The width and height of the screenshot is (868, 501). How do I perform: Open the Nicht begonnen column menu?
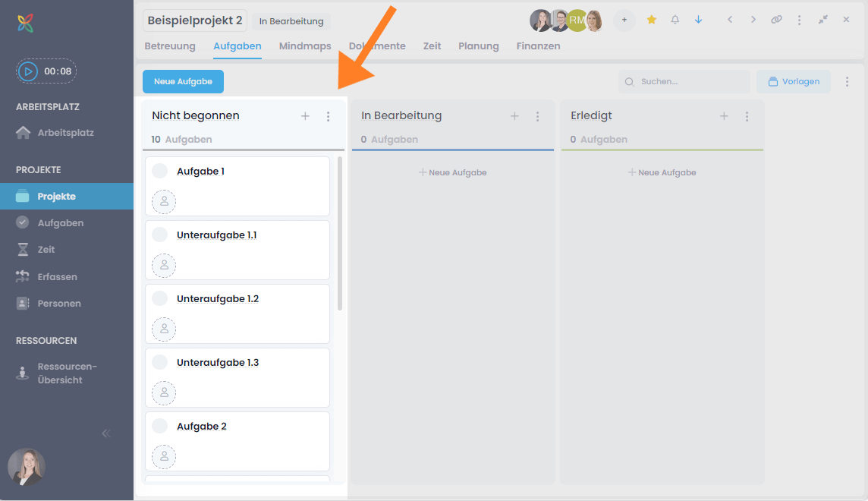pyautogui.click(x=328, y=116)
